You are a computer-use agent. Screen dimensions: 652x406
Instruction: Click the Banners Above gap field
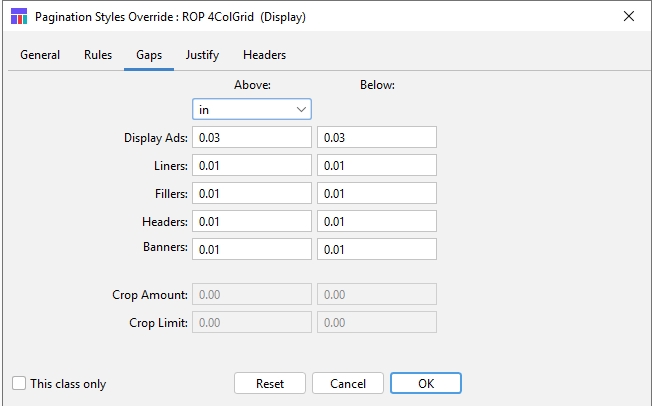point(252,250)
